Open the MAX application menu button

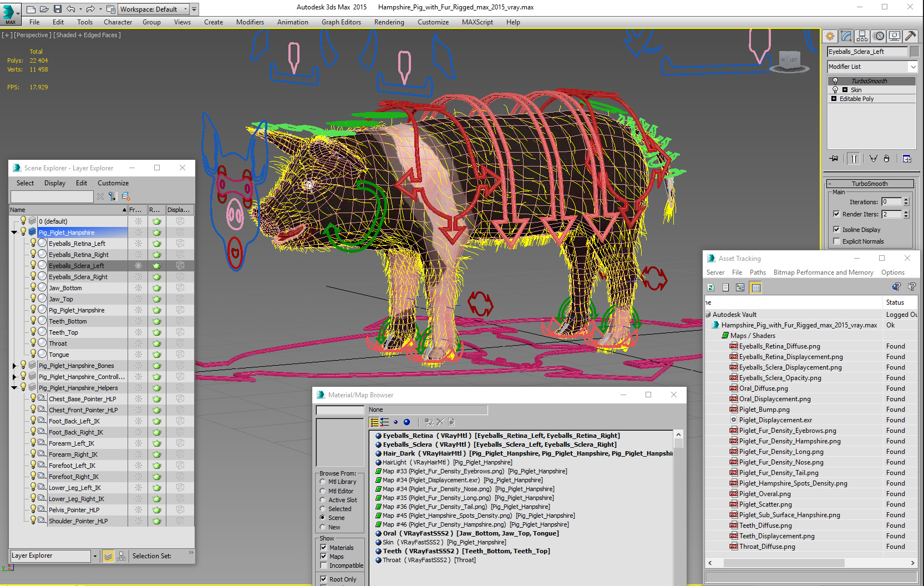tap(11, 14)
